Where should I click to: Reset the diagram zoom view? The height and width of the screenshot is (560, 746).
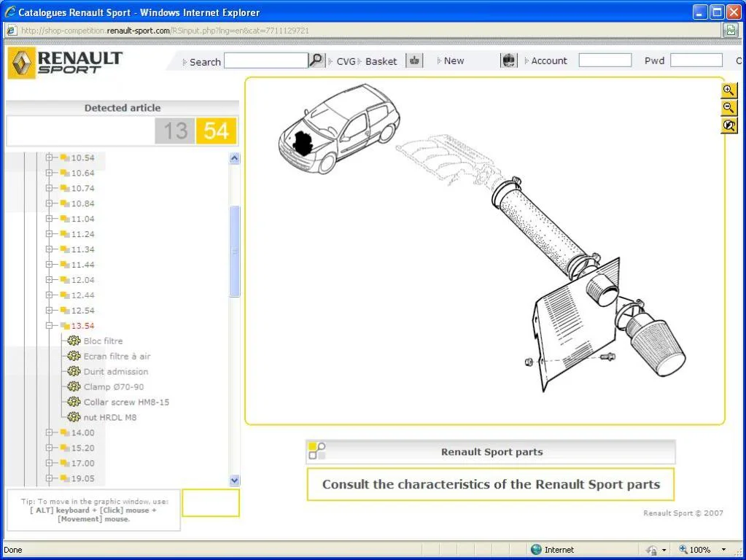pyautogui.click(x=728, y=125)
